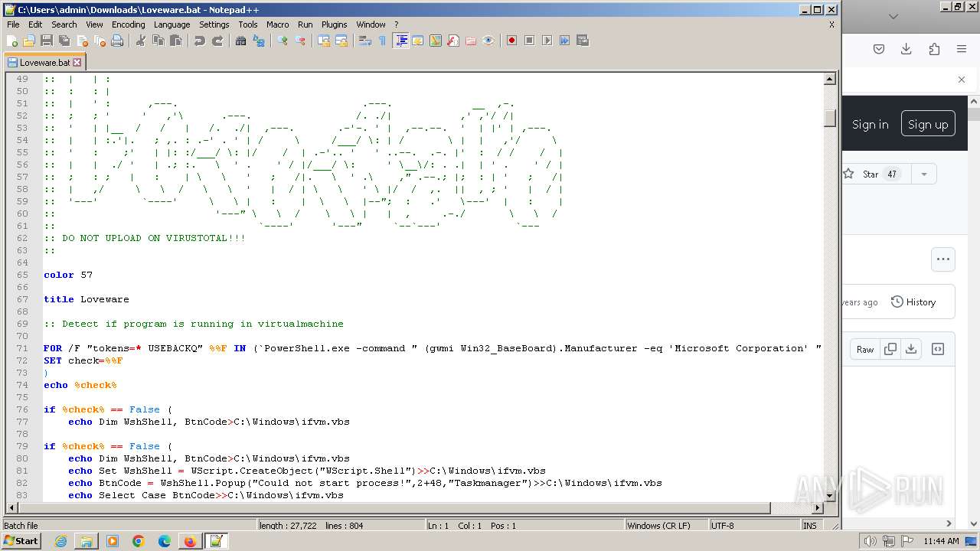
Task: Click the Close file toolbar icon
Action: pos(82,41)
